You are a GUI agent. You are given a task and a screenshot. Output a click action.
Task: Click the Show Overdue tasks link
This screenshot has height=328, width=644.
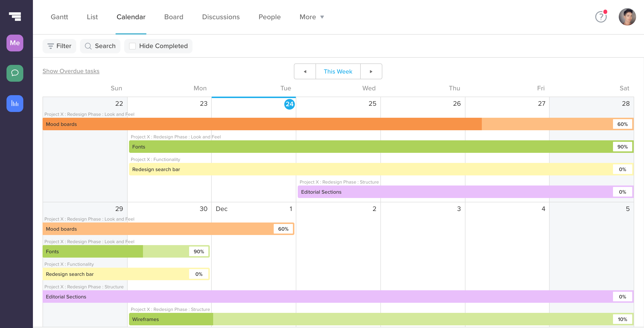click(x=71, y=71)
